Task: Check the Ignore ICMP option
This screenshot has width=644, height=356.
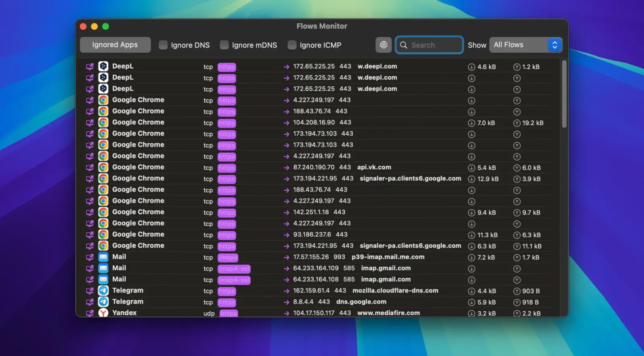Action: 292,45
